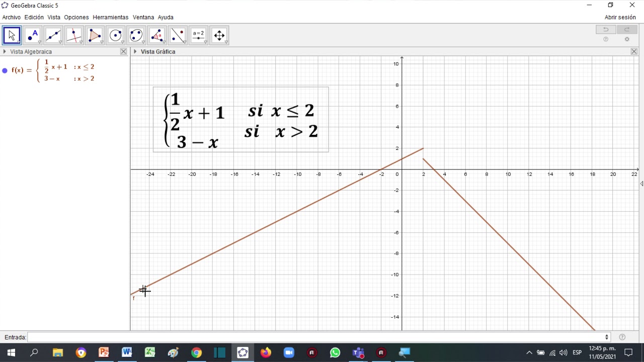This screenshot has width=644, height=362.
Task: Toggle visibility dot of function f(x)
Action: [5, 70]
